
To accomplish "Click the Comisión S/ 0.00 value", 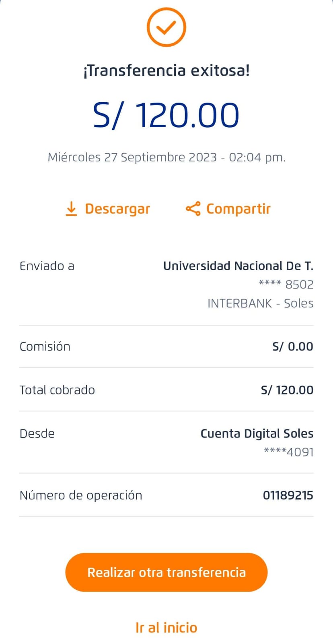I will coord(292,347).
